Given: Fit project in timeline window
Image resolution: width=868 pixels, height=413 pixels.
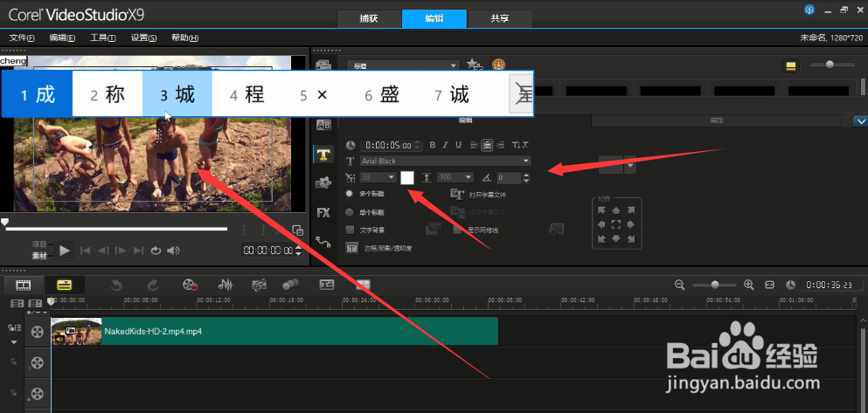Looking at the screenshot, I should click(x=769, y=285).
